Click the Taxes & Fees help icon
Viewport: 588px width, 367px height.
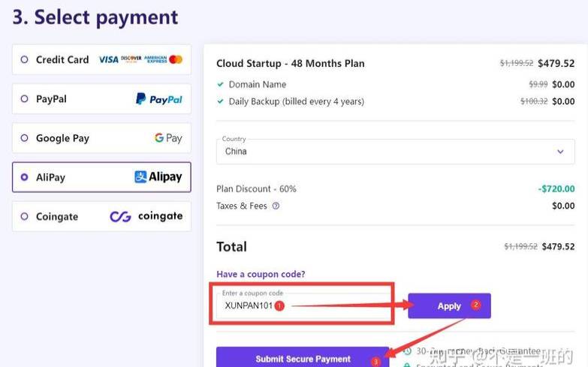pos(276,206)
